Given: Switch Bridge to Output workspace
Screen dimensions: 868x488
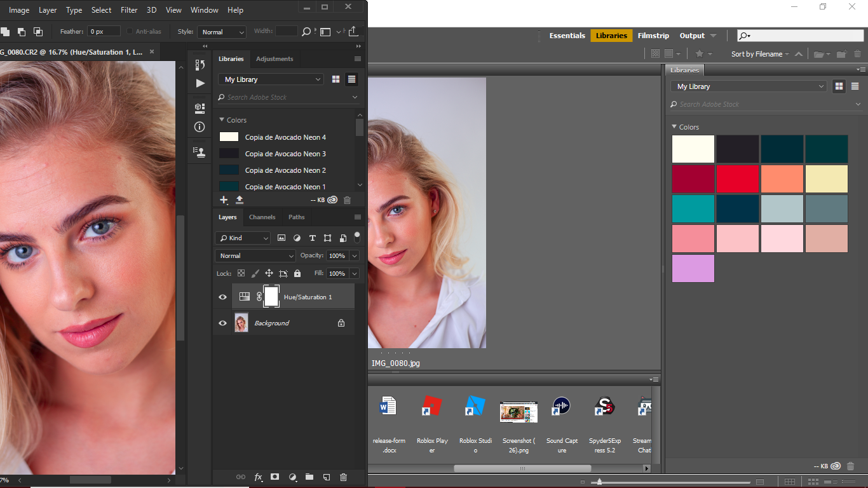Looking at the screenshot, I should [x=692, y=36].
